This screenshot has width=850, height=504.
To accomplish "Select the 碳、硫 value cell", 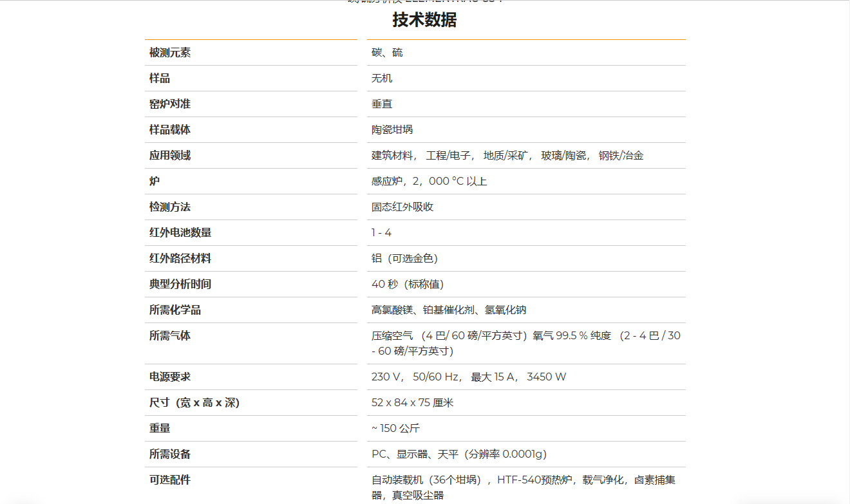I will (x=387, y=53).
